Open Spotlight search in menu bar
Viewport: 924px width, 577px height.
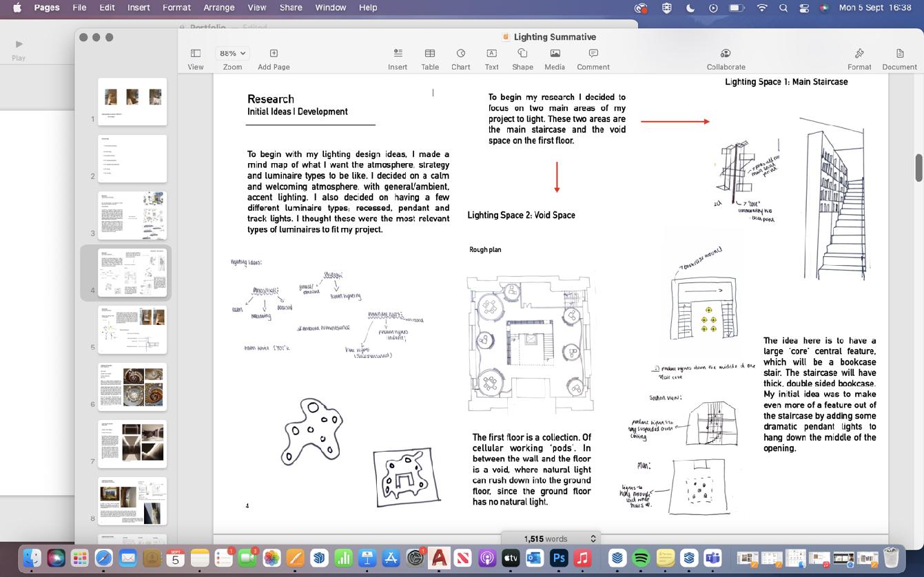pos(783,8)
